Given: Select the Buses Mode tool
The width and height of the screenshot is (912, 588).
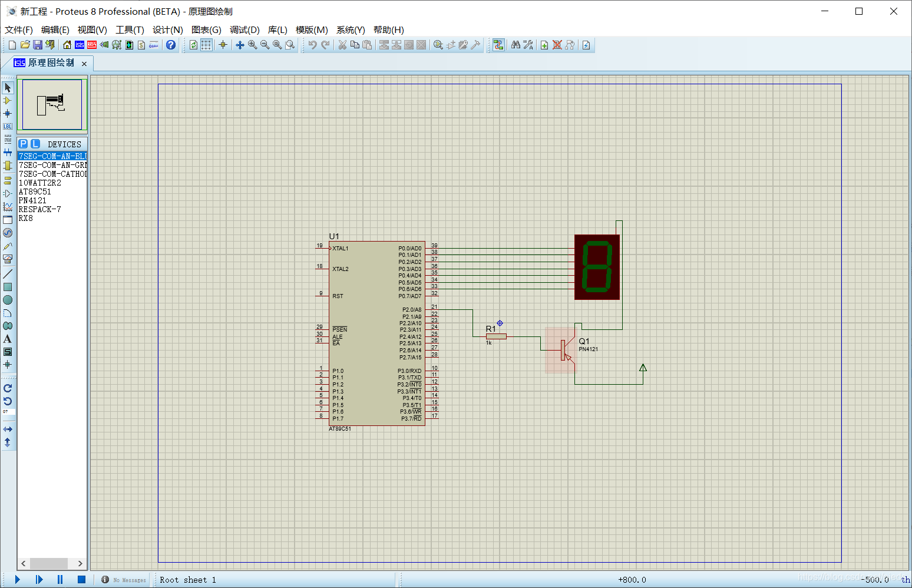Looking at the screenshot, I should [8, 152].
